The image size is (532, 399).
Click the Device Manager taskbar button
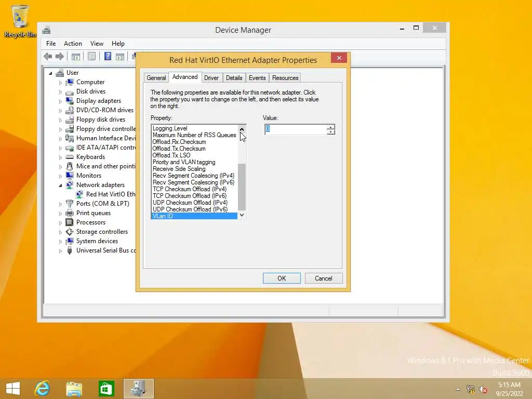point(138,389)
